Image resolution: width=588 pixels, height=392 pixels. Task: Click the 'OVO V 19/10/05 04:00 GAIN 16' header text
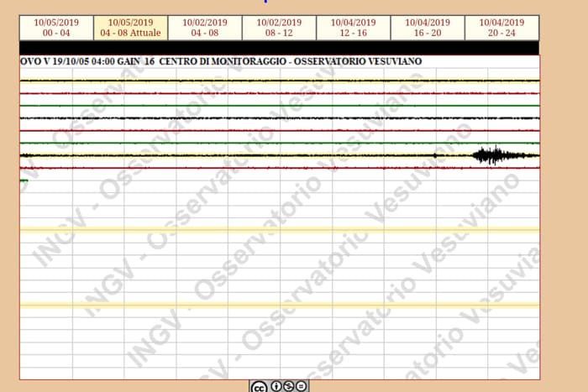[x=87, y=61]
